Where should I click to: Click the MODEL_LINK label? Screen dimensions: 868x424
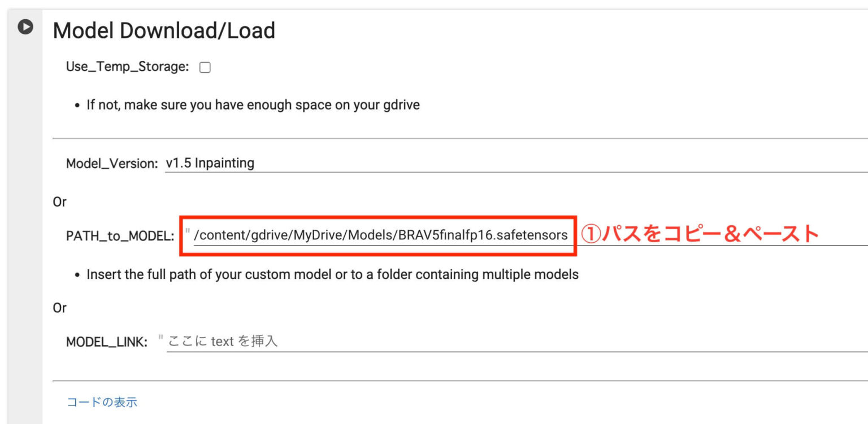pyautogui.click(x=107, y=342)
